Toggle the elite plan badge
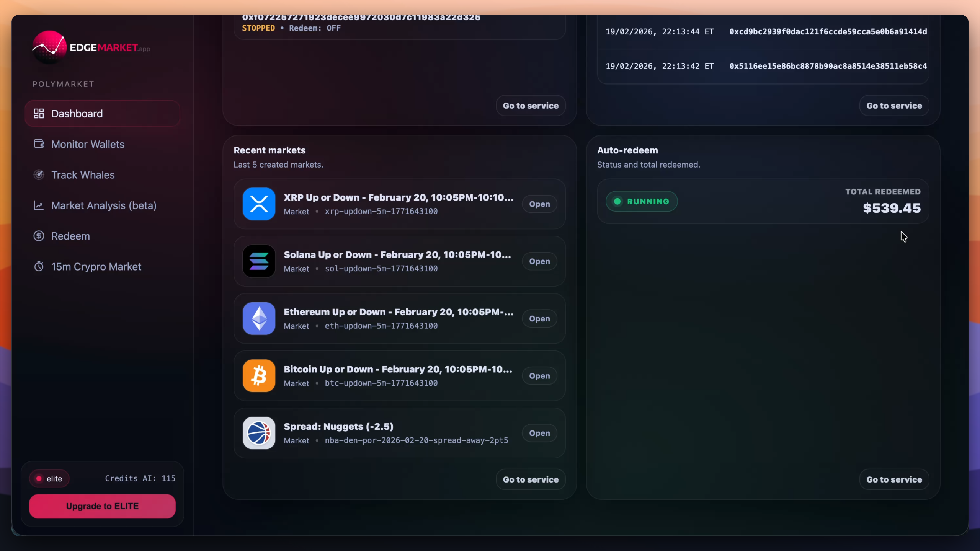 click(x=49, y=478)
